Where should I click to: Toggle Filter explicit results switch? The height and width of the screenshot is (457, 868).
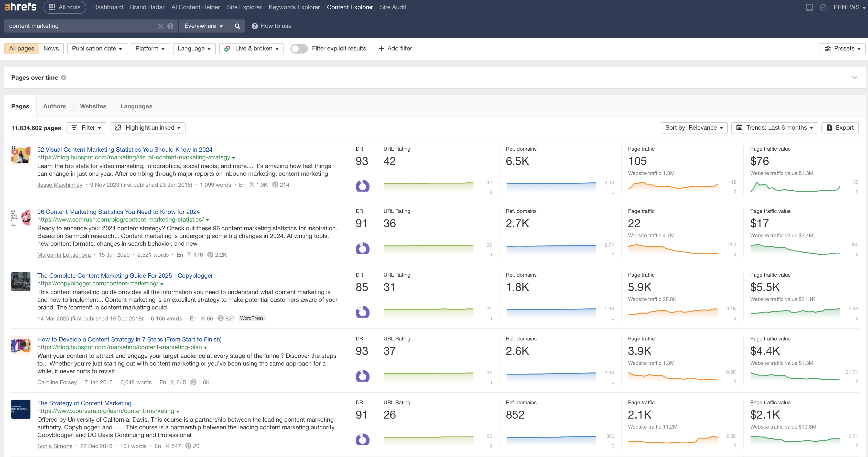click(x=299, y=49)
